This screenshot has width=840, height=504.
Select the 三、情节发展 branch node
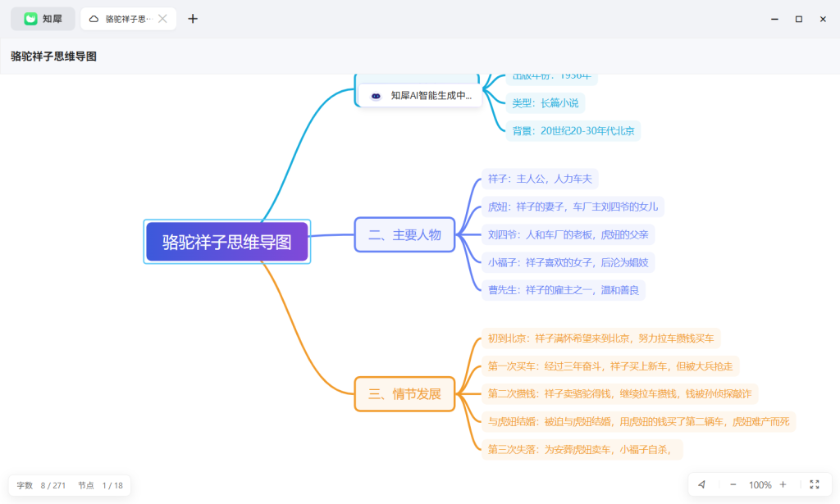tap(404, 394)
